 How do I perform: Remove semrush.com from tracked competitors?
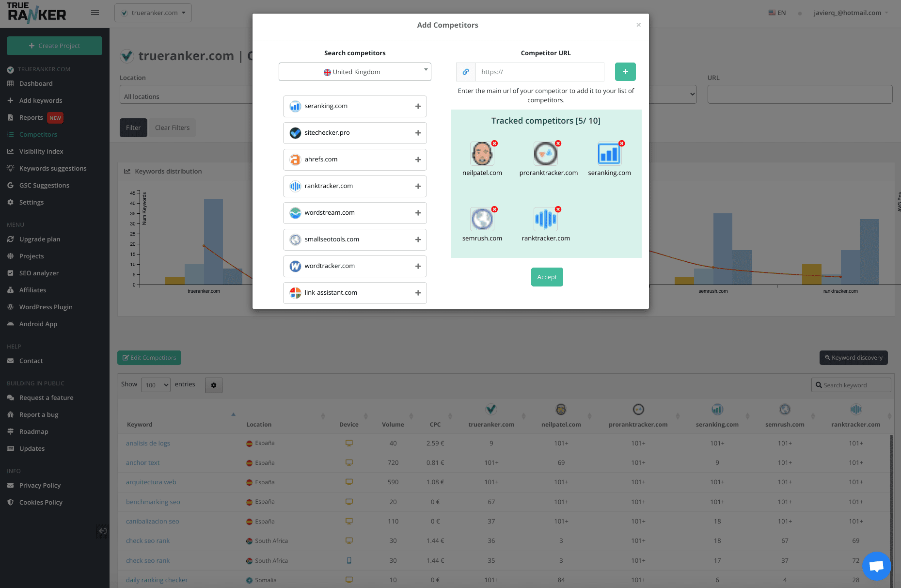click(494, 209)
